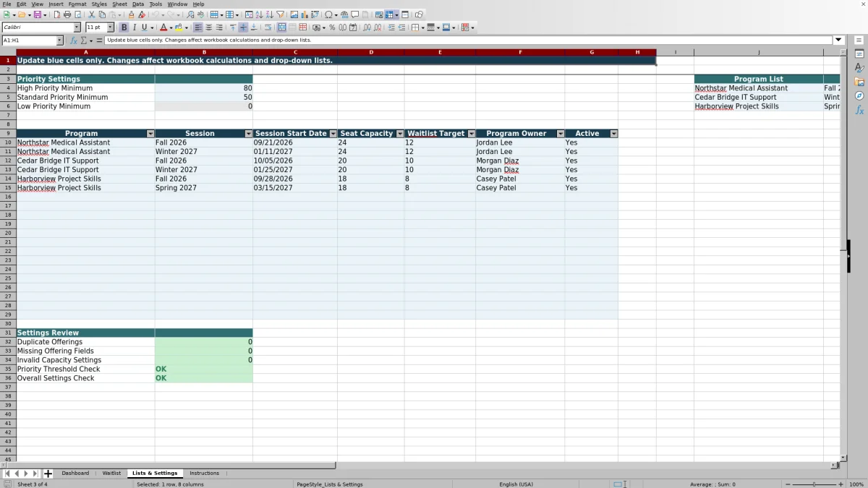Open the Program column filter dropdown
The width and height of the screenshot is (868, 488).
coord(150,134)
